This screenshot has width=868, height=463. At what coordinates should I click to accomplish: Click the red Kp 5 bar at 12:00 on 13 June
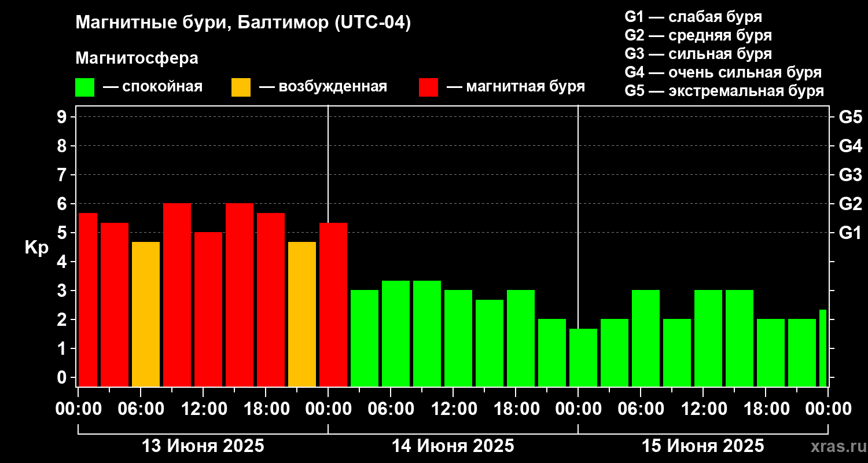pyautogui.click(x=208, y=310)
